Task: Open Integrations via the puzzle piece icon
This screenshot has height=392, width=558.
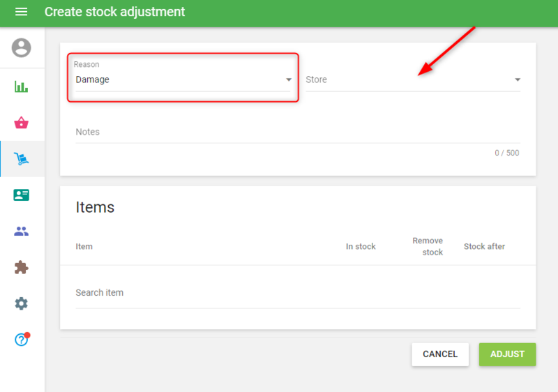Action: pyautogui.click(x=22, y=267)
